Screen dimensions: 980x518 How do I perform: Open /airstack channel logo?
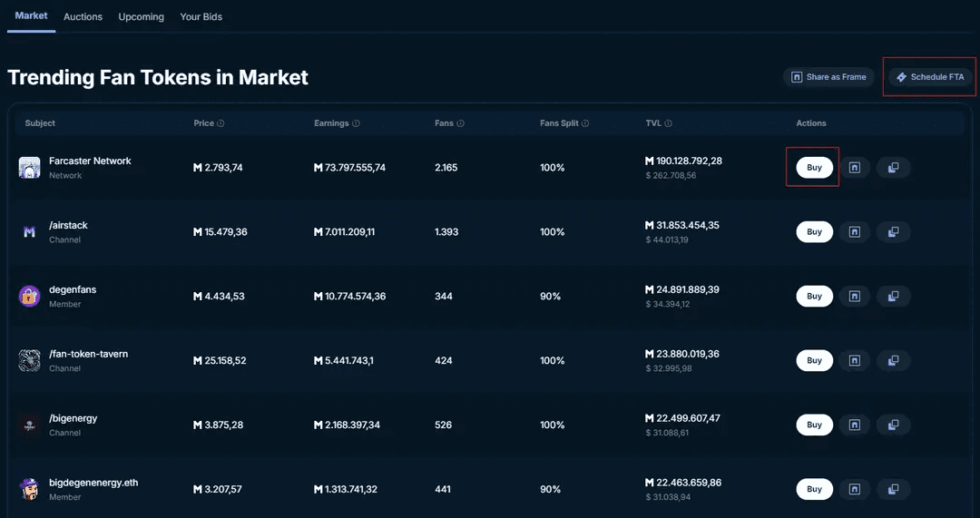pos(29,232)
